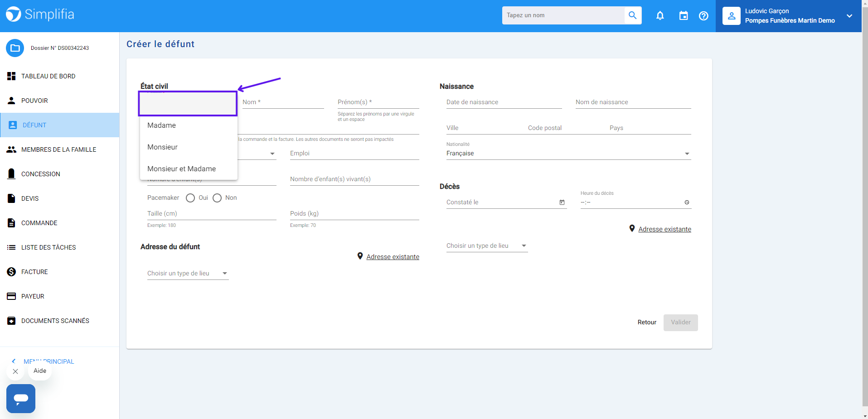Click the Facture dollar icon
This screenshot has height=419, width=868.
coord(11,272)
